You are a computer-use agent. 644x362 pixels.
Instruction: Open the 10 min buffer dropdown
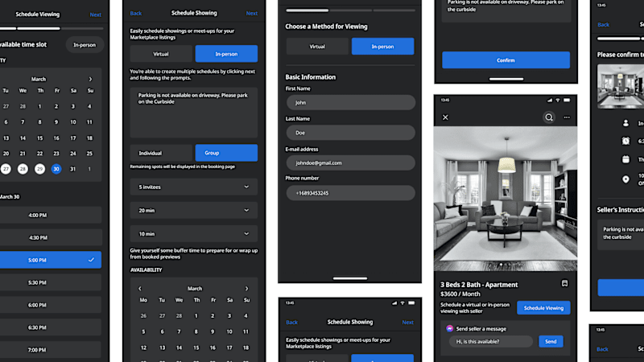(x=194, y=233)
